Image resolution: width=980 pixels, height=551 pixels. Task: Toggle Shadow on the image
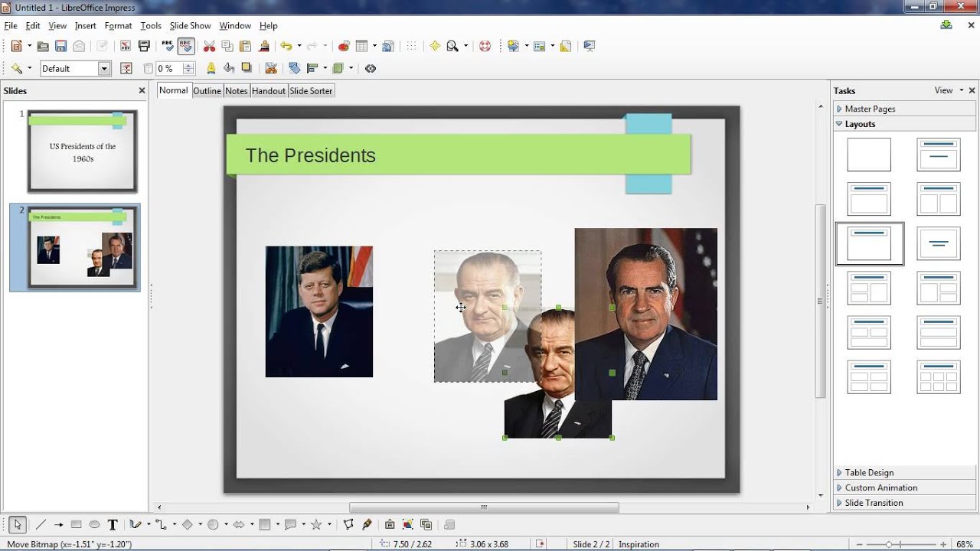tap(246, 68)
